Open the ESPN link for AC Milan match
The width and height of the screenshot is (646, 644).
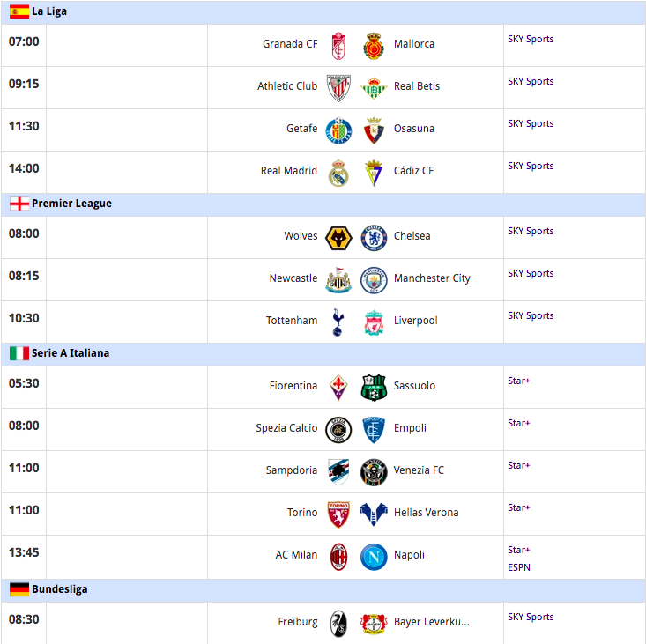pyautogui.click(x=519, y=567)
